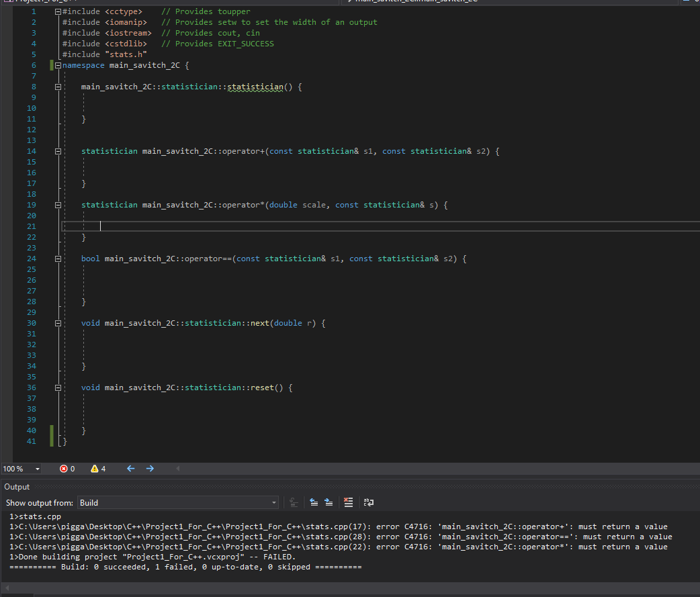Collapse the statistician::reset function block
Image resolution: width=700 pixels, height=597 pixels.
click(58, 387)
